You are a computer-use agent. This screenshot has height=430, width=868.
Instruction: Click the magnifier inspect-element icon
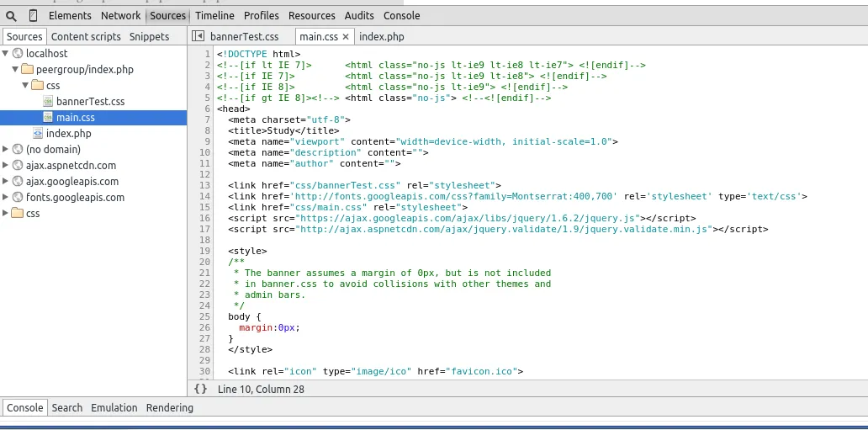tap(11, 15)
